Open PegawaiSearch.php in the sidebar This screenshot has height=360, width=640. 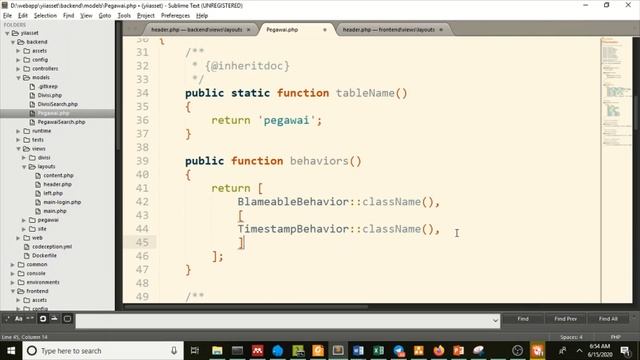pyautogui.click(x=61, y=122)
